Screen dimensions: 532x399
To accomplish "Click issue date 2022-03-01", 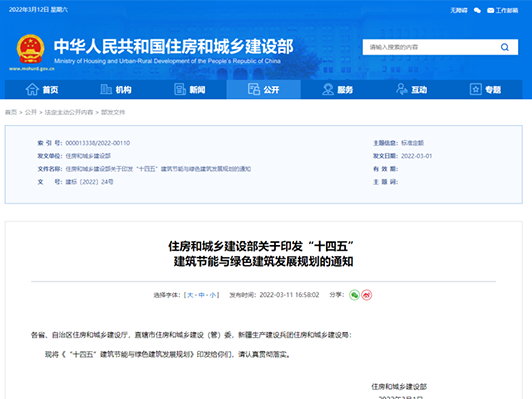I will pos(417,156).
